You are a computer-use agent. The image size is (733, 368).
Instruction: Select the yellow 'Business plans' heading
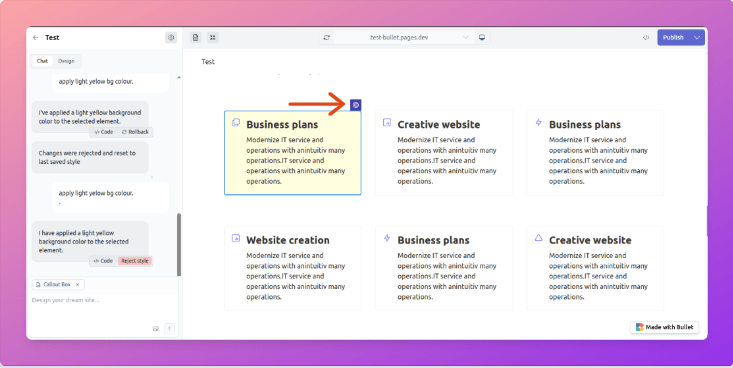pos(282,124)
